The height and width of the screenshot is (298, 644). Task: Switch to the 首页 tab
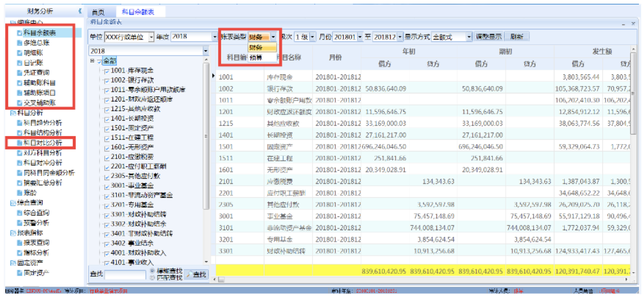(x=98, y=12)
